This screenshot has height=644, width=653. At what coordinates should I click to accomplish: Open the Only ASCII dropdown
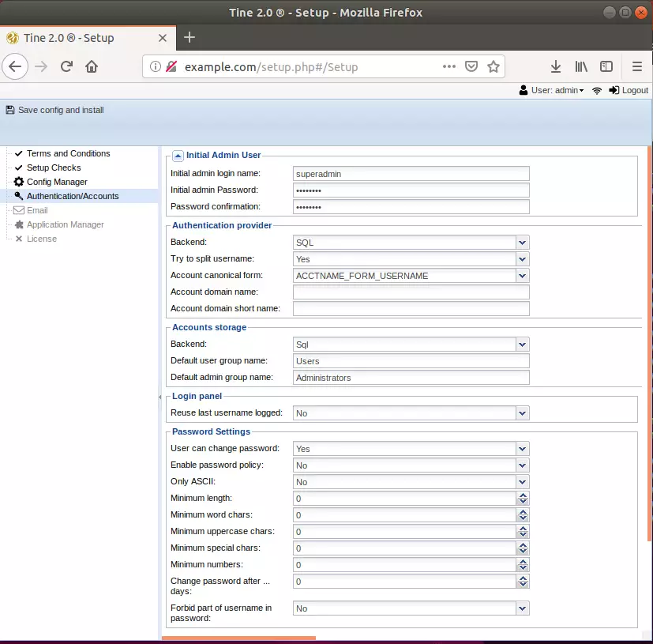pos(522,482)
